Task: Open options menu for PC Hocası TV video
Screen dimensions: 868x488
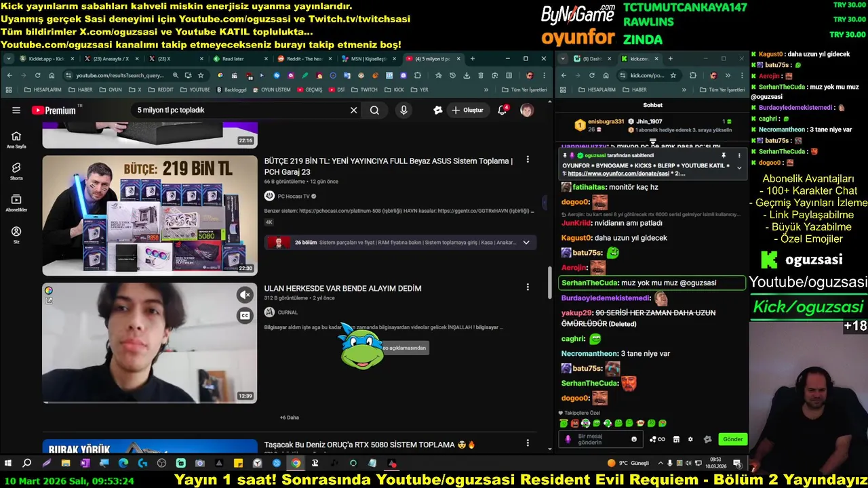Action: tap(528, 161)
